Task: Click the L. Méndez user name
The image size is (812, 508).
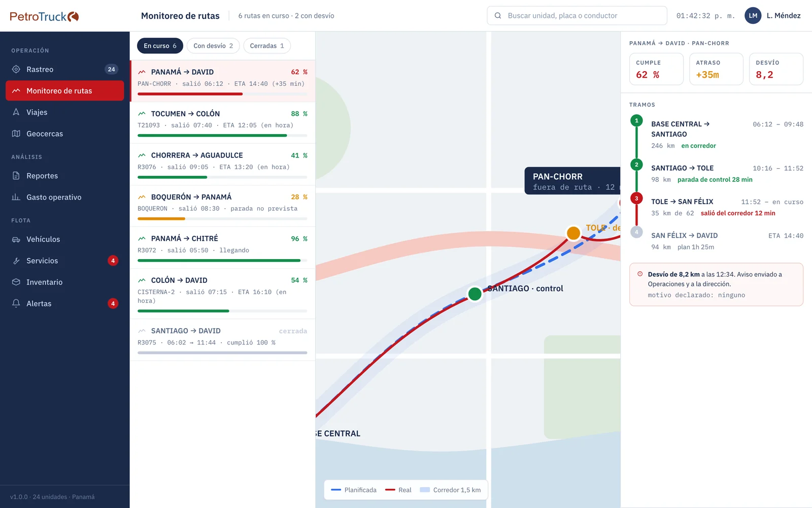Action: (x=784, y=16)
